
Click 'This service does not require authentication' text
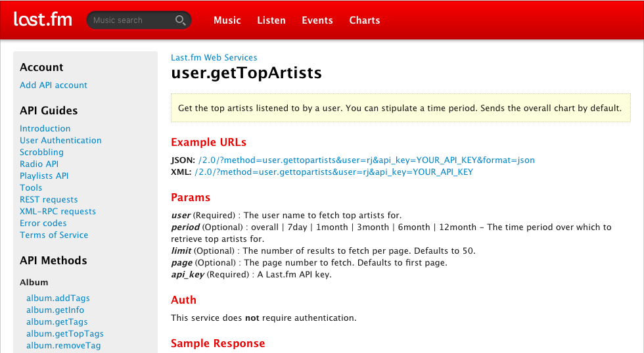click(x=264, y=318)
